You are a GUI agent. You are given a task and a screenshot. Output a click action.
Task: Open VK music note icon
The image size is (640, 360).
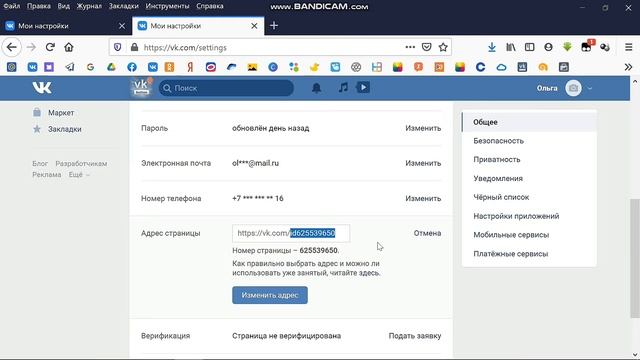coord(343,87)
